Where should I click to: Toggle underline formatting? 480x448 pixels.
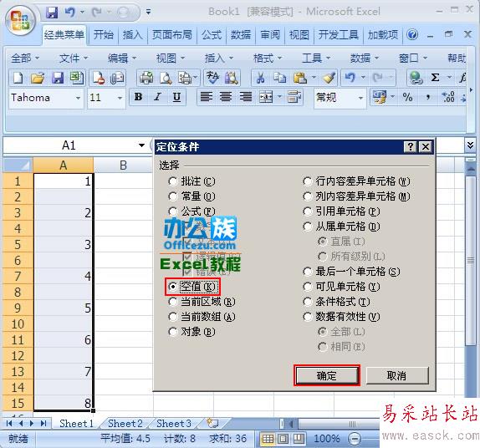click(176, 97)
